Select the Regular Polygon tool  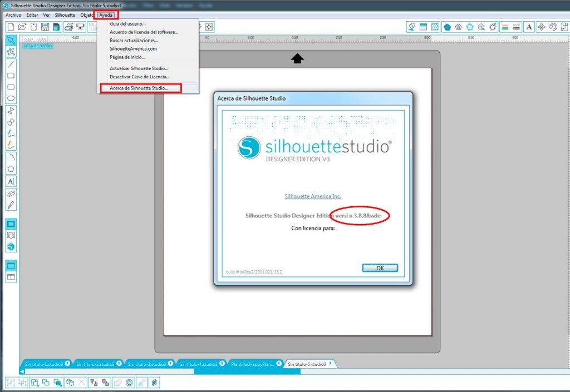pos(11,169)
